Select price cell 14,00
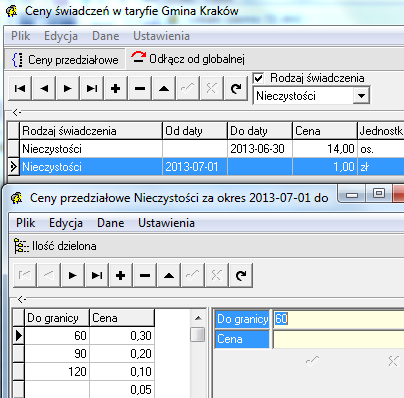Screen dimensions: 404x398 click(325, 149)
